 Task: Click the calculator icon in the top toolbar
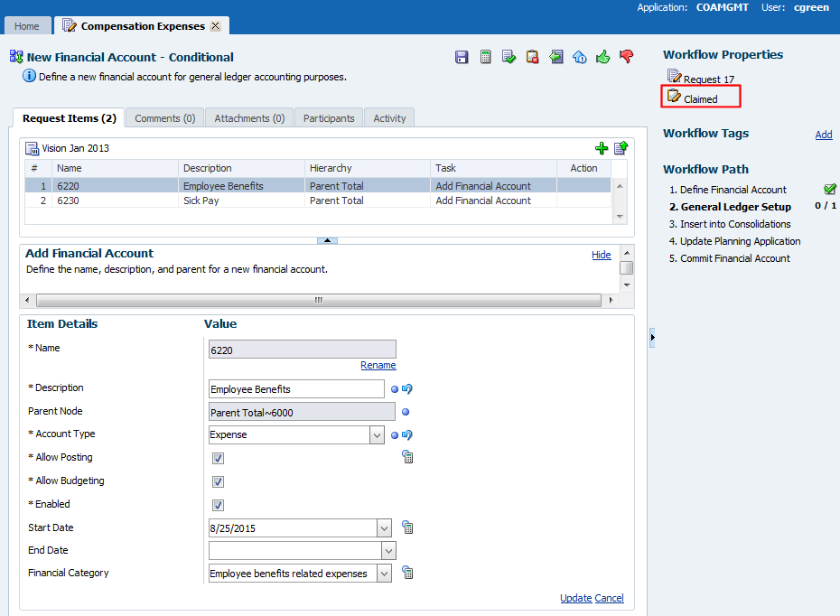(x=485, y=57)
